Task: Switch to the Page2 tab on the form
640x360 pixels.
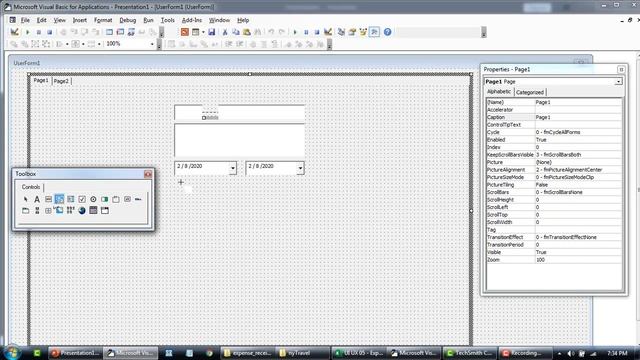Action: 61,81
